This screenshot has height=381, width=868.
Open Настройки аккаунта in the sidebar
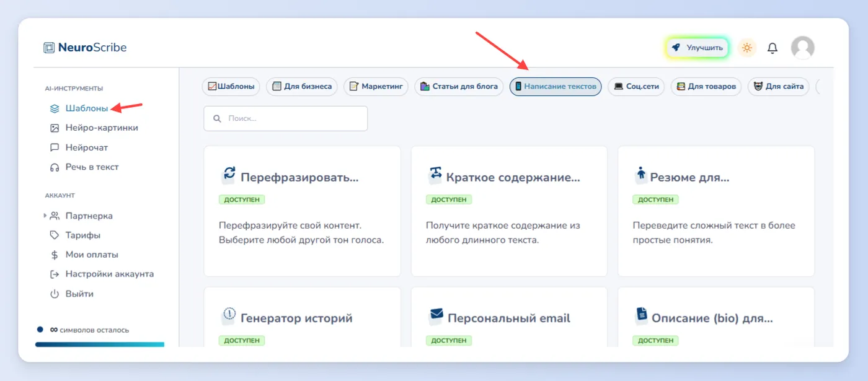click(110, 274)
